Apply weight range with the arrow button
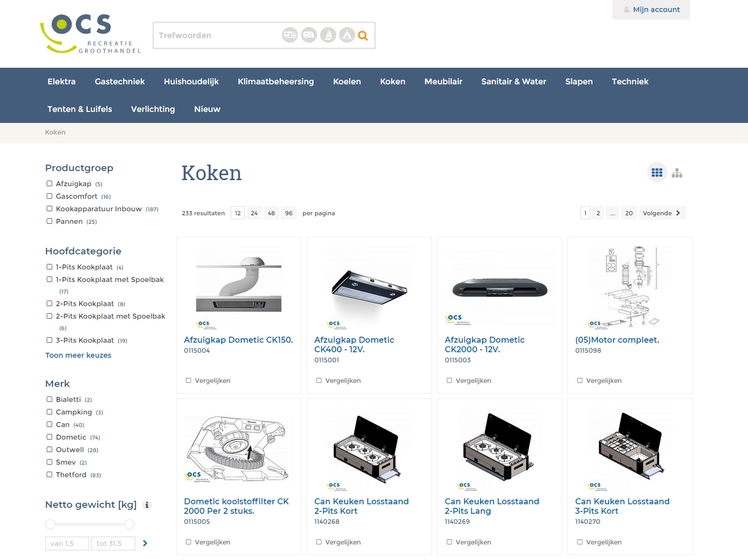 [145, 543]
